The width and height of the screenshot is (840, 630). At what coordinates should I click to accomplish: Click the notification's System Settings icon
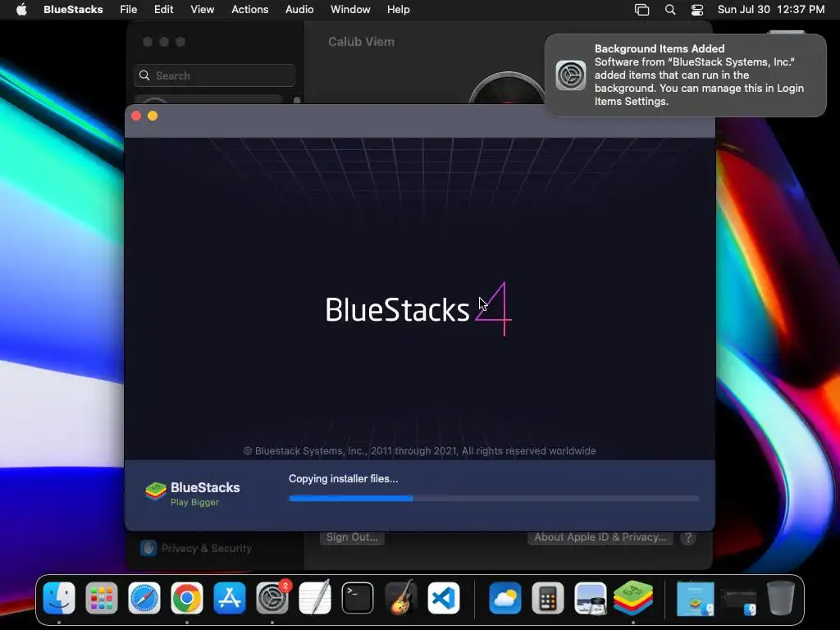tap(571, 75)
